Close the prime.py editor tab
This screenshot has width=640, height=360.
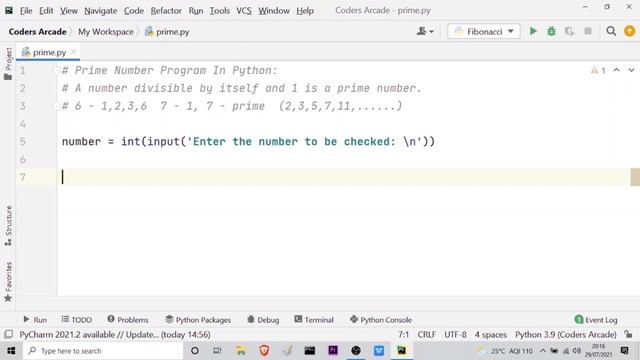point(73,52)
